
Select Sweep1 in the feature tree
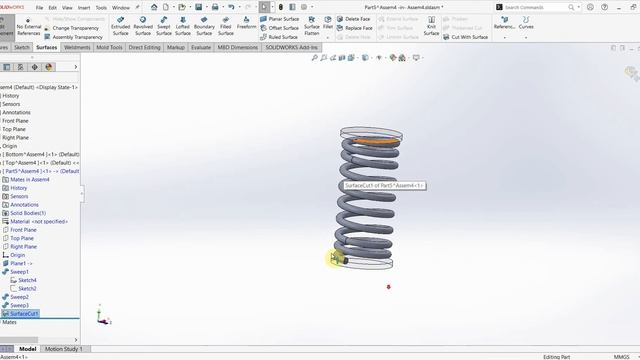point(16,272)
